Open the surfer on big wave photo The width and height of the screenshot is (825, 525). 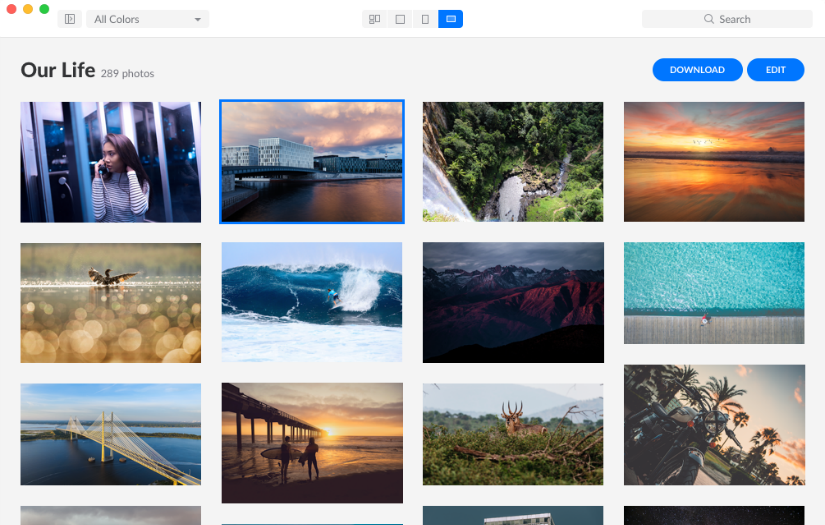point(312,302)
